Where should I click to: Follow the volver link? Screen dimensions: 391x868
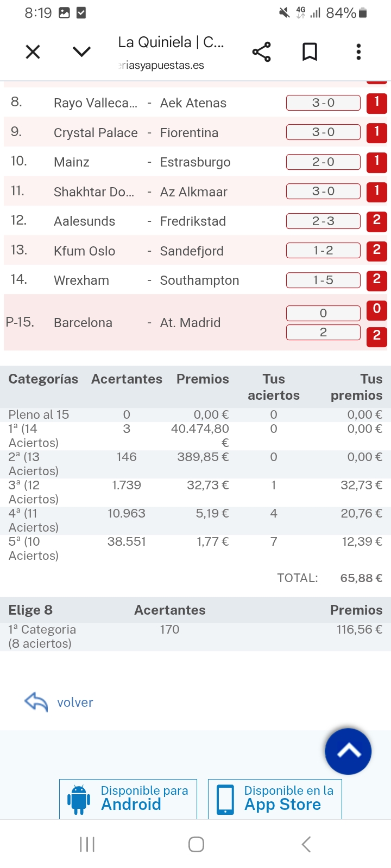pos(75,703)
